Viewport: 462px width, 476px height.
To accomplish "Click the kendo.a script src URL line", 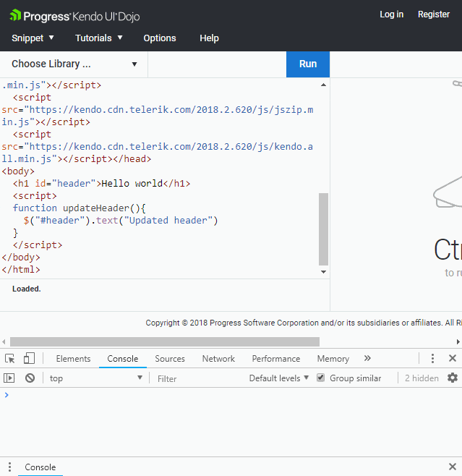I will coord(157,147).
